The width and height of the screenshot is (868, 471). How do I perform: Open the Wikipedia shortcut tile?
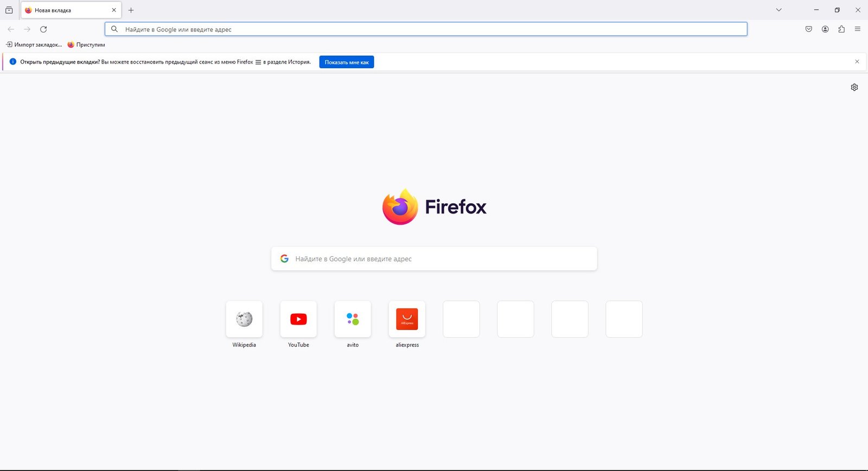(244, 319)
